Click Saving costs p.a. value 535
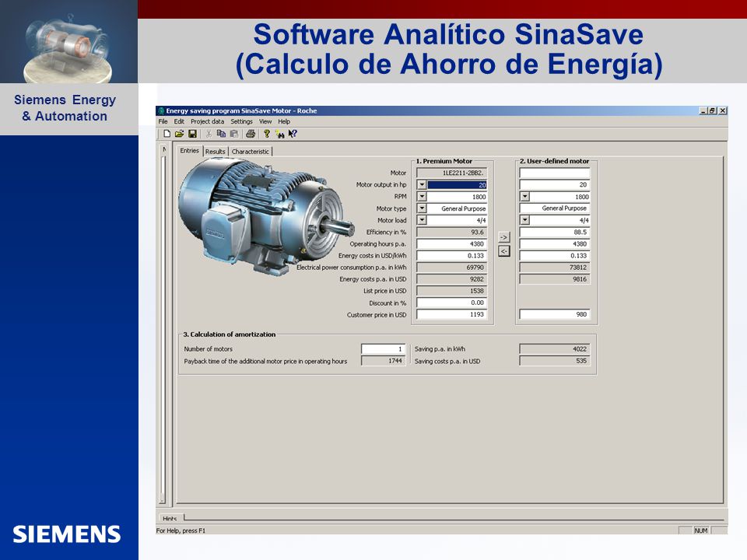747x560 pixels. [x=555, y=361]
